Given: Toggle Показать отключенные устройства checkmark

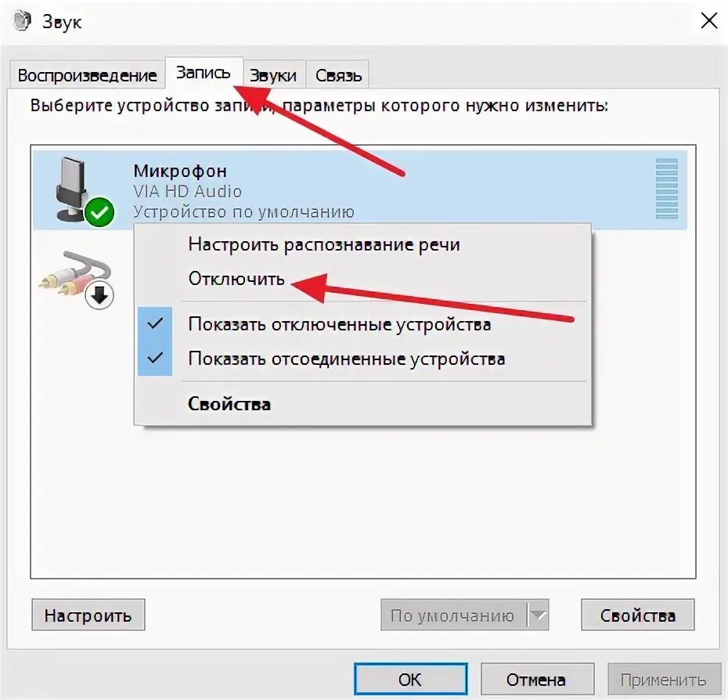Looking at the screenshot, I should coord(155,323).
